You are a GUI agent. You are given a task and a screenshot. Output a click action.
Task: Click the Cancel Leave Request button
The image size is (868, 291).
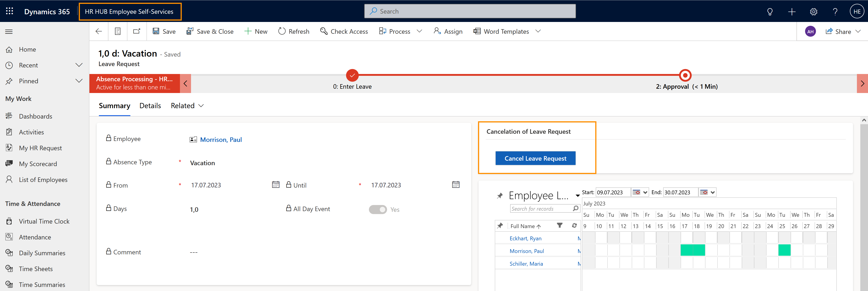[536, 158]
